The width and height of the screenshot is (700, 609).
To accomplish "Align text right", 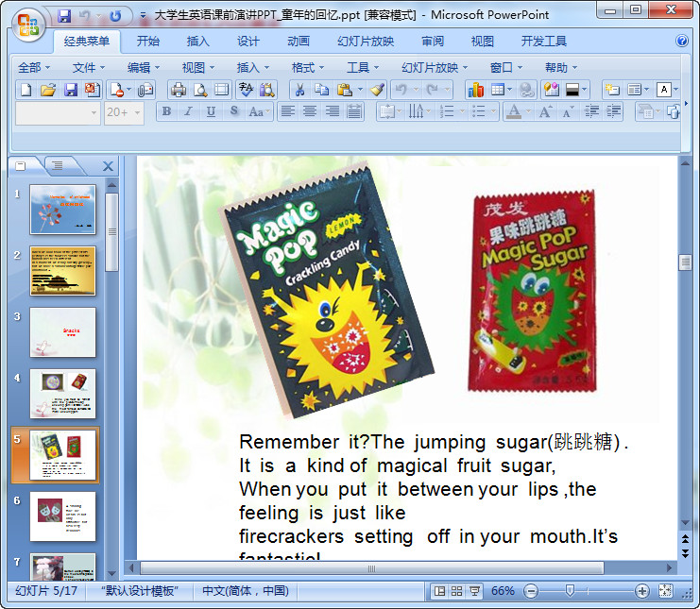I will [x=333, y=112].
